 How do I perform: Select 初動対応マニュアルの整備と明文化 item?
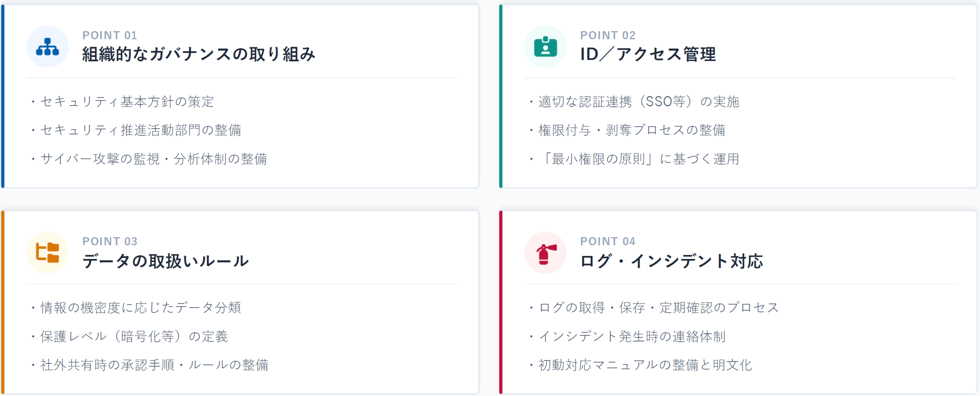click(645, 365)
